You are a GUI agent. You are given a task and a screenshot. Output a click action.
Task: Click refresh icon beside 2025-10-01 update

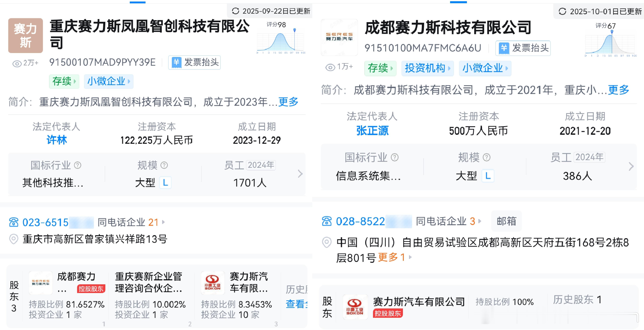point(562,11)
